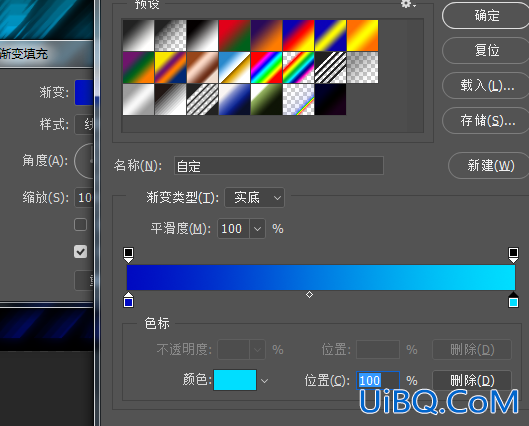
Task: Select the orange yellow orange gradient preset
Action: click(362, 35)
